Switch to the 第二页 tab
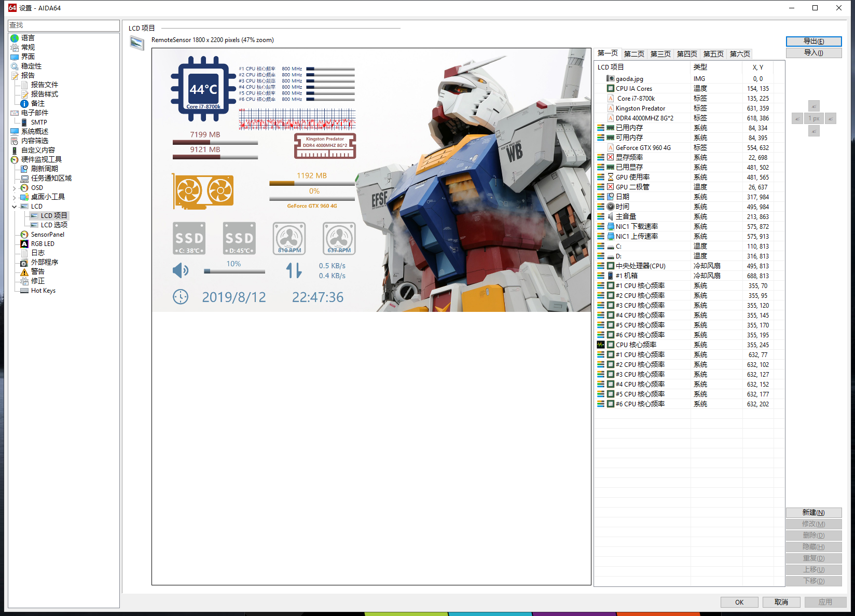This screenshot has width=855, height=616. (633, 53)
